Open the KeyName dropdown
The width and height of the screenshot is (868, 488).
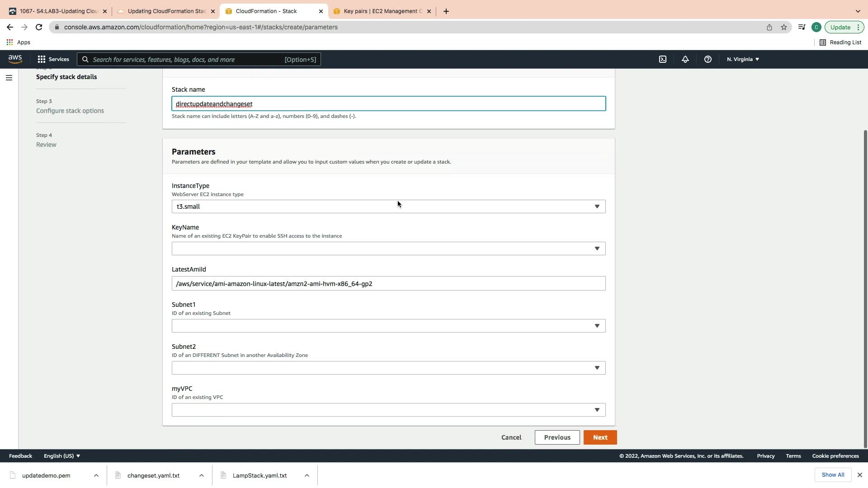click(x=388, y=249)
